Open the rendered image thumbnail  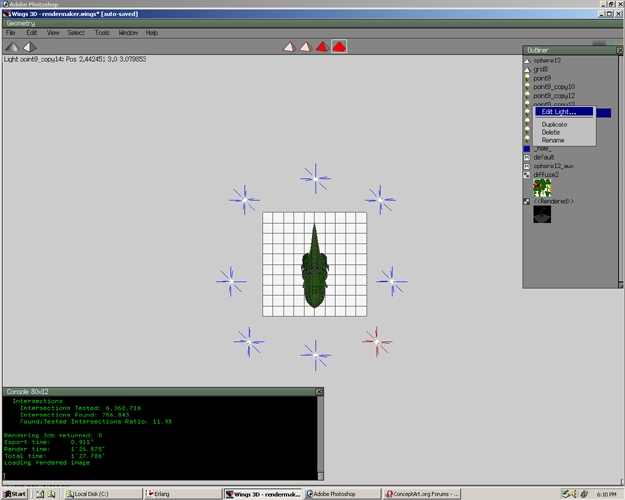tap(542, 215)
